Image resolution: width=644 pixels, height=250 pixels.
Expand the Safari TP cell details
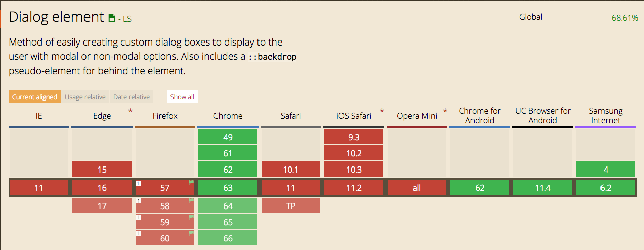tap(290, 206)
